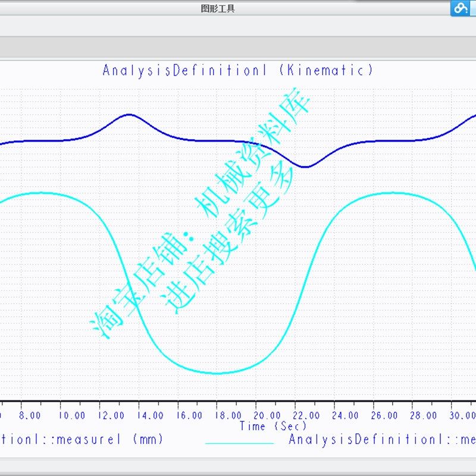This screenshot has height=476, width=476.
Task: Click the 22.00 time axis tick label
Action: pos(306,415)
